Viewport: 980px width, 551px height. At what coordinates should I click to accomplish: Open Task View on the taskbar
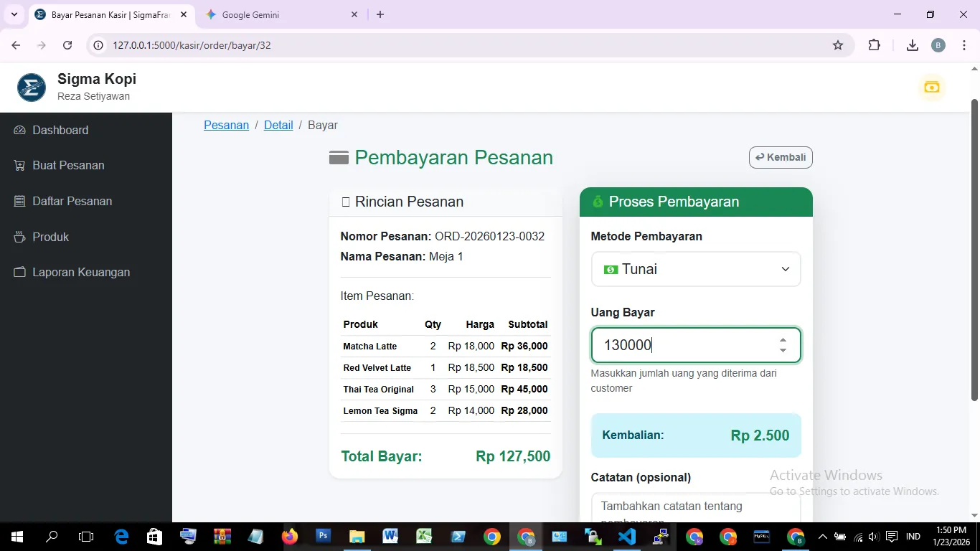click(x=86, y=537)
